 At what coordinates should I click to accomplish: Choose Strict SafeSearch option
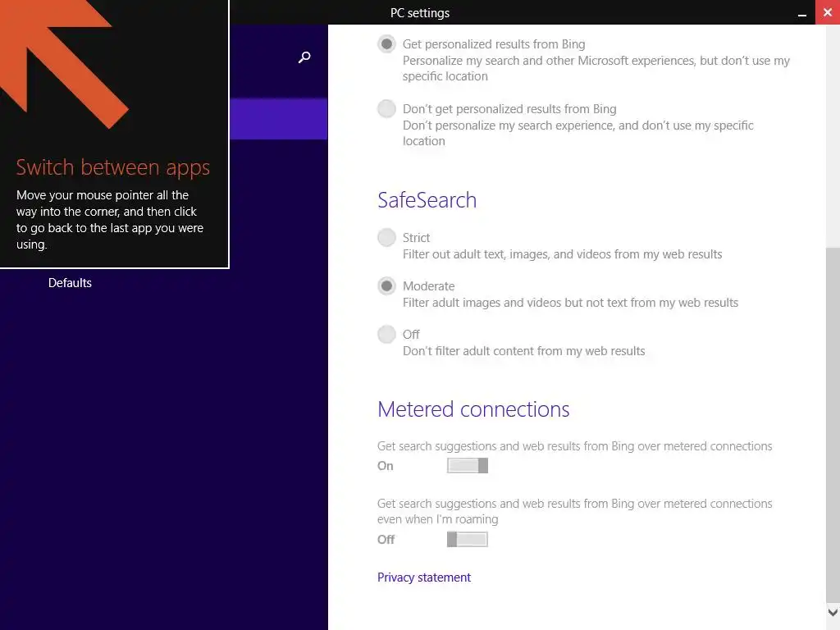[386, 237]
